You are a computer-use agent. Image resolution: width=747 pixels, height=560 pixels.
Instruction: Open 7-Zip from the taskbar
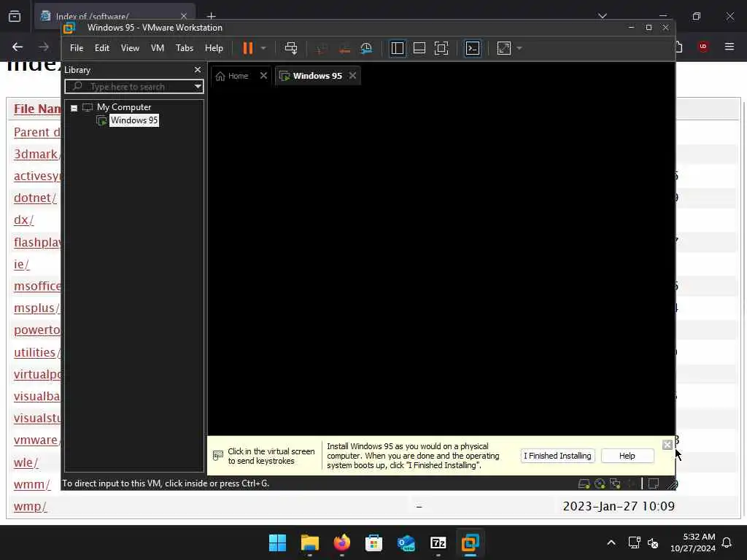438,542
